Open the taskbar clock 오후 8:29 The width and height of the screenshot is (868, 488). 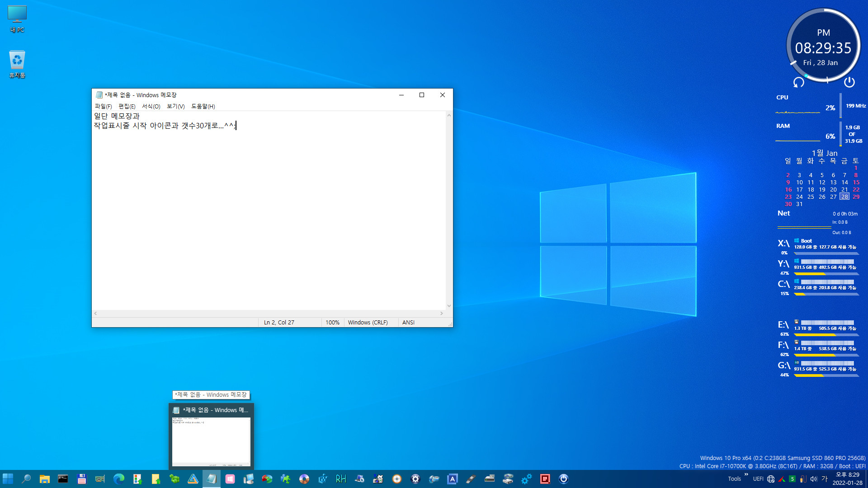point(847,479)
